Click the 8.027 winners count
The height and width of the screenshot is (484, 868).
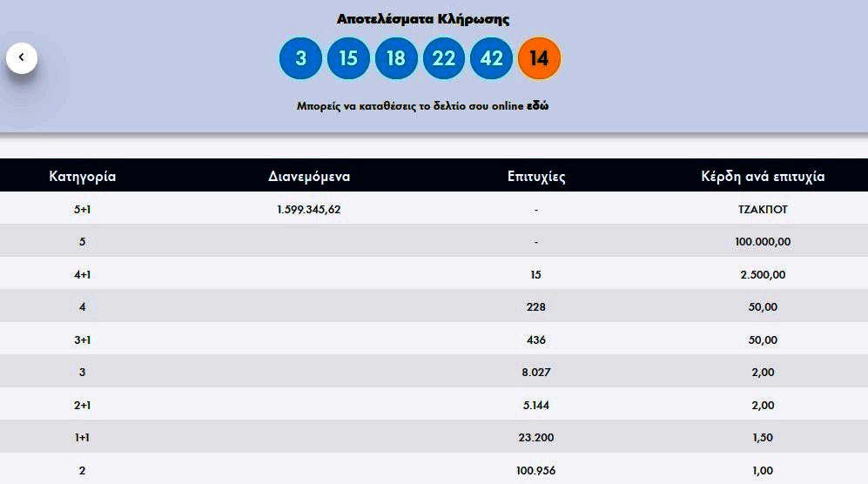click(536, 373)
